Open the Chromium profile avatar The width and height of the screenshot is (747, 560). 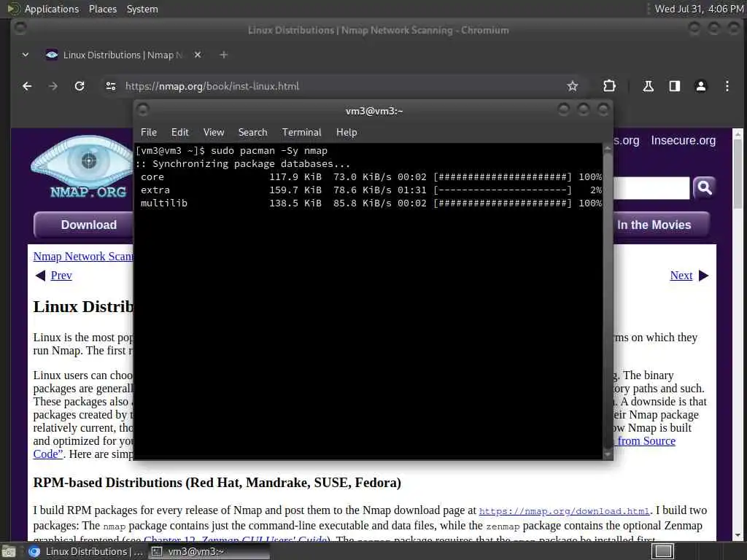point(700,86)
